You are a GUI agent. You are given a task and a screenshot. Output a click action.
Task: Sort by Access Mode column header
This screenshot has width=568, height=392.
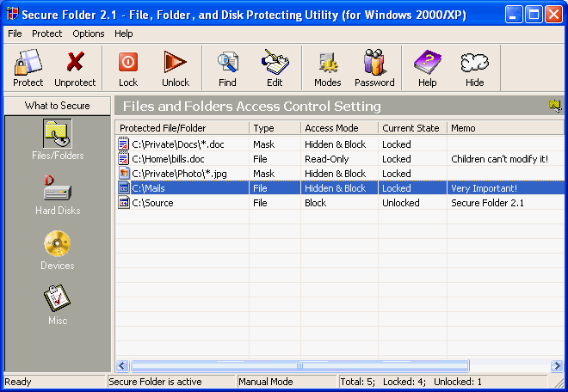[x=339, y=128]
